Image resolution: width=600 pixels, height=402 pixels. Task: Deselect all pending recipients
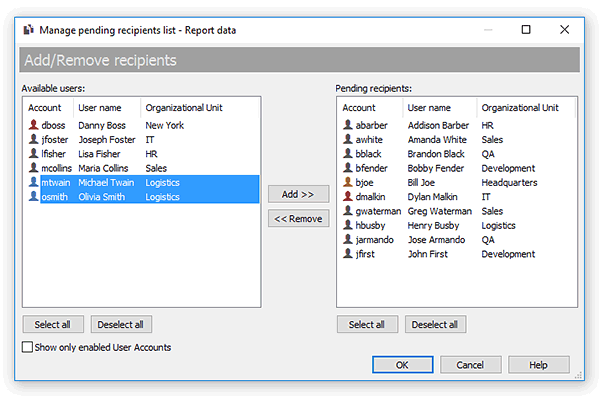435,324
